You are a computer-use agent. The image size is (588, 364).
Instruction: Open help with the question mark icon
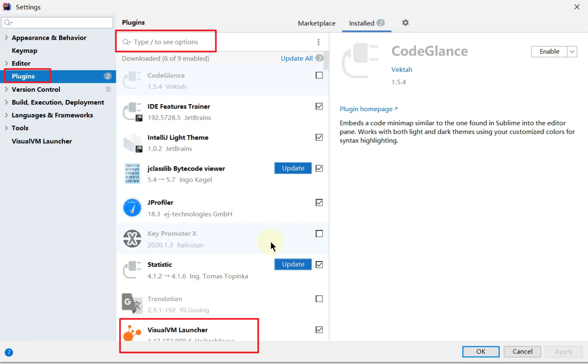[x=9, y=352]
